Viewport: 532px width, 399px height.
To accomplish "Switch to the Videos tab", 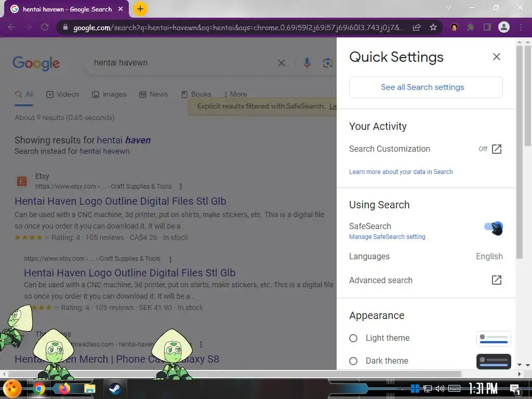I will [62, 95].
